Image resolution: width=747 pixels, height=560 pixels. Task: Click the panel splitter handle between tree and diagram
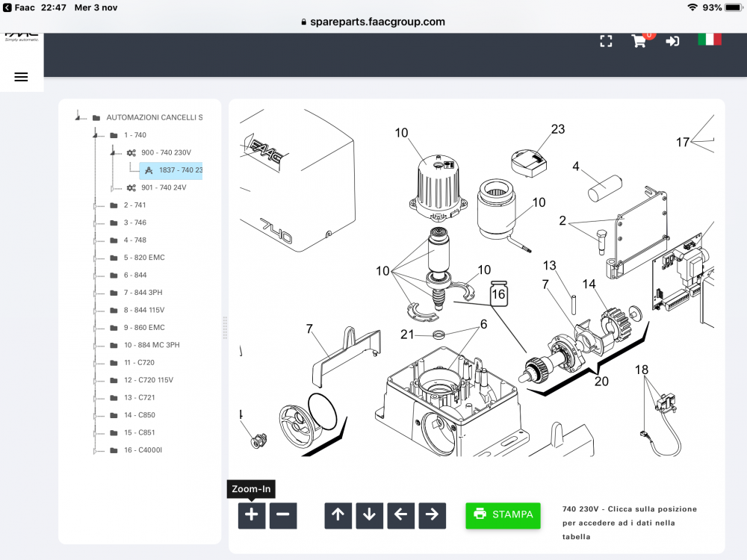(x=225, y=328)
